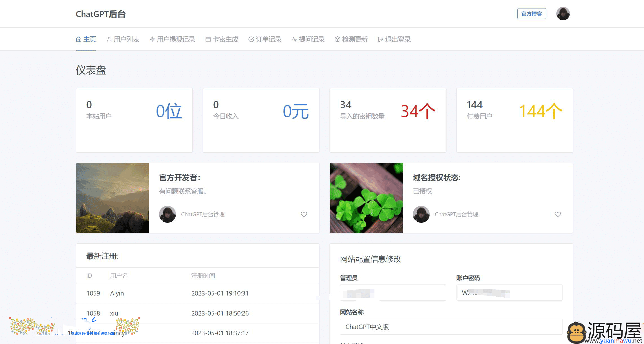
Task: Click the mountain landscape thumbnail
Action: pyautogui.click(x=113, y=198)
